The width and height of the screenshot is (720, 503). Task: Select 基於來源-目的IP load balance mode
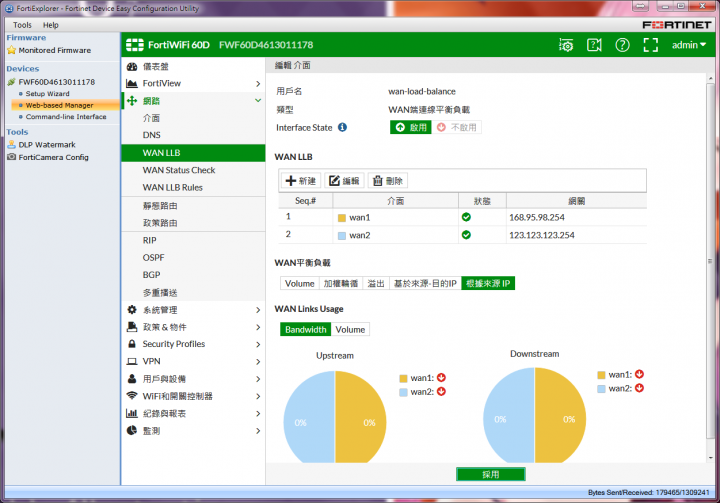(x=425, y=283)
